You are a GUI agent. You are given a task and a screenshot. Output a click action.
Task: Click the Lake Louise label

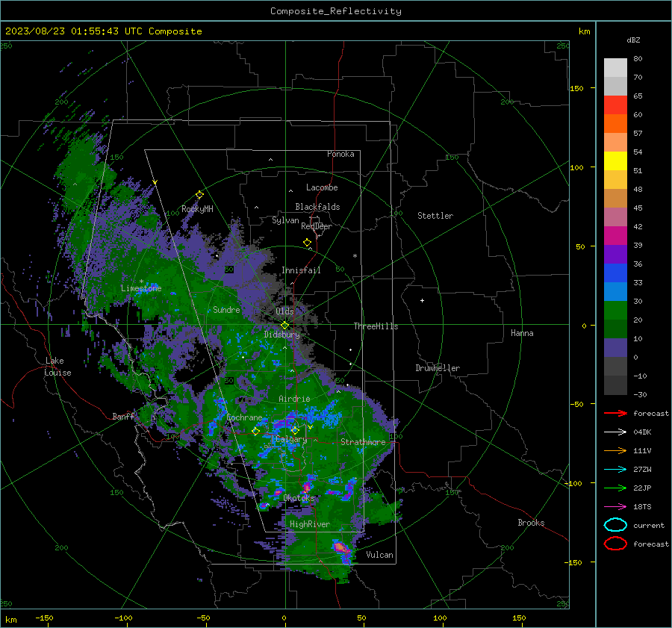pyautogui.click(x=57, y=367)
